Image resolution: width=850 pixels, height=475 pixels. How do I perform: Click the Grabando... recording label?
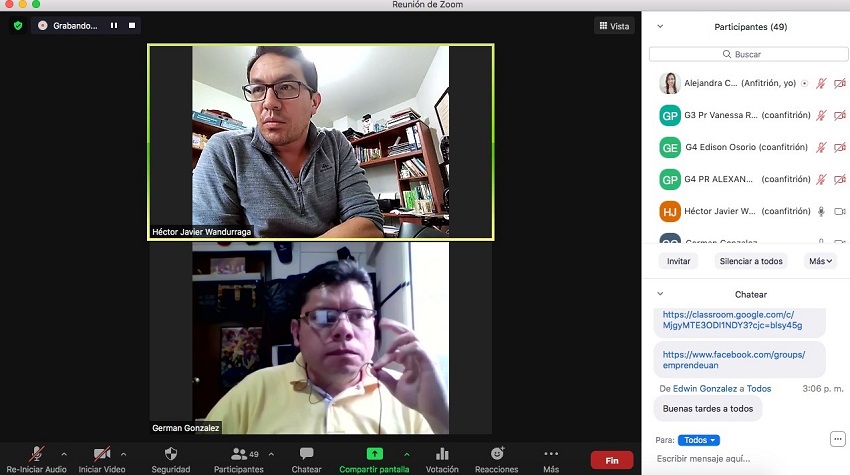(x=75, y=25)
